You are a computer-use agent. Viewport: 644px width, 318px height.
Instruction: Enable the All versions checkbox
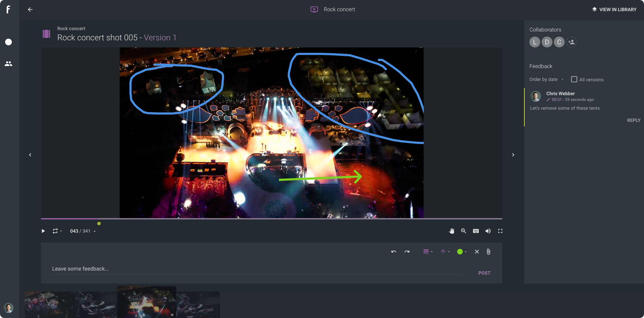574,79
